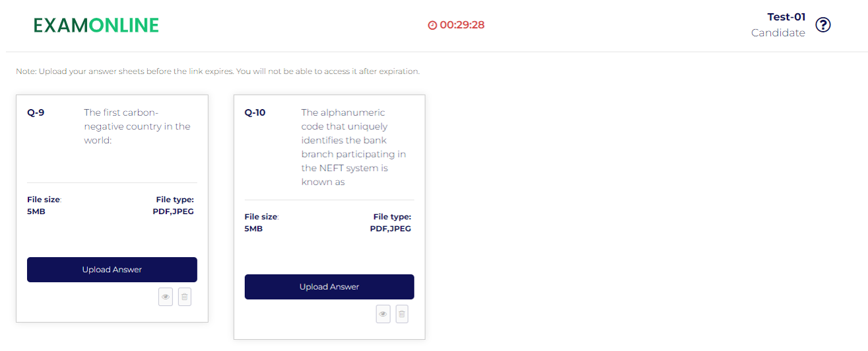
Task: Select the countdown timer 00:29:28
Action: point(462,25)
